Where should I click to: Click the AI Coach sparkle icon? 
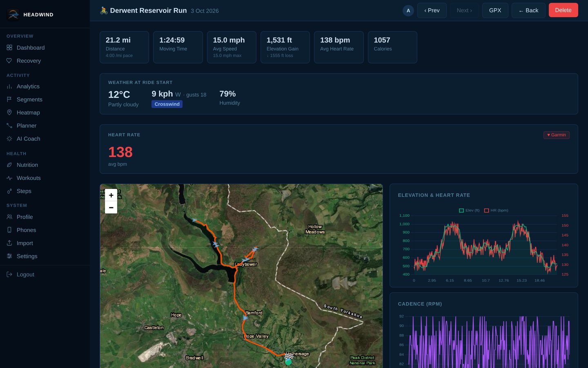[9, 139]
